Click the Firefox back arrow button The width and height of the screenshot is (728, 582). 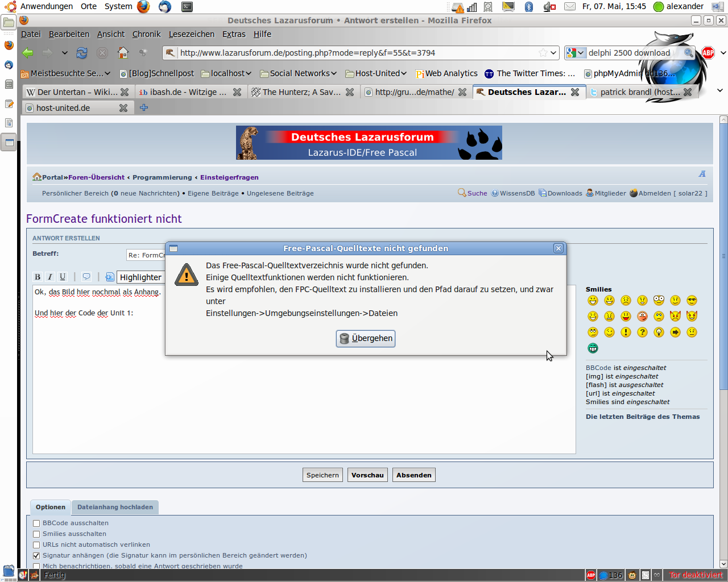click(x=27, y=53)
